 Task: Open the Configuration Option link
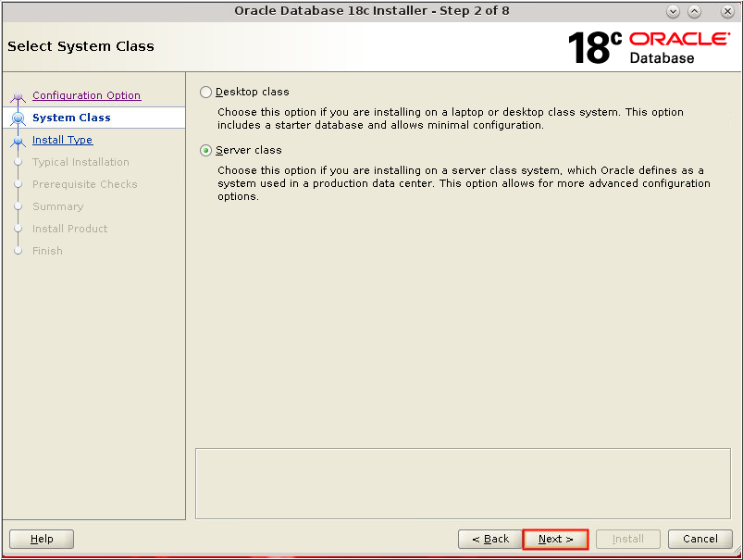point(86,95)
